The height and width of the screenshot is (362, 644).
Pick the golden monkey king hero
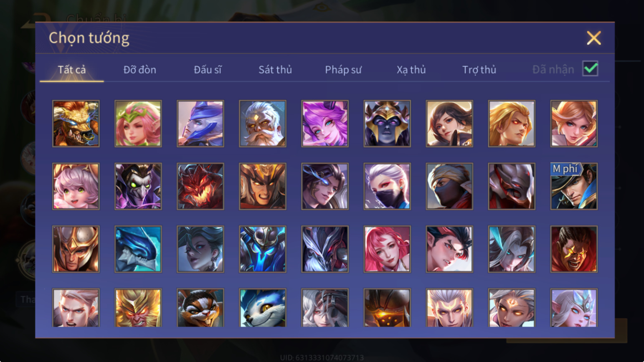(138, 308)
